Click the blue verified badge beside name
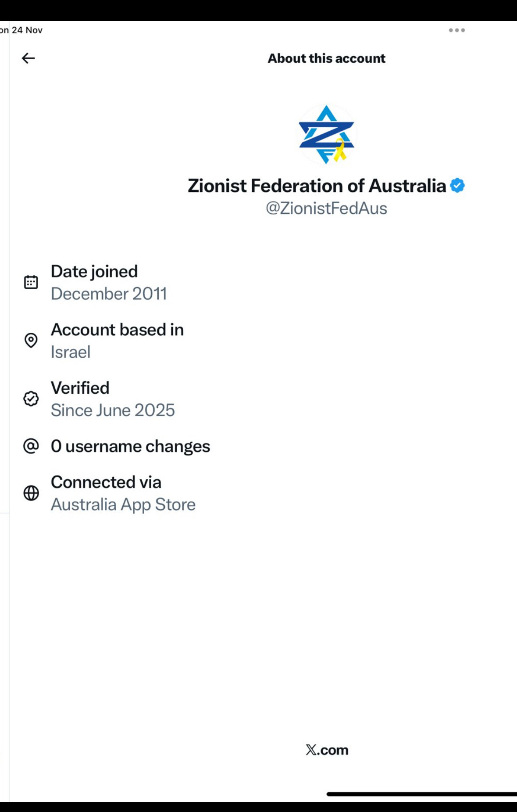Screen dimensions: 517x812 pos(457,186)
